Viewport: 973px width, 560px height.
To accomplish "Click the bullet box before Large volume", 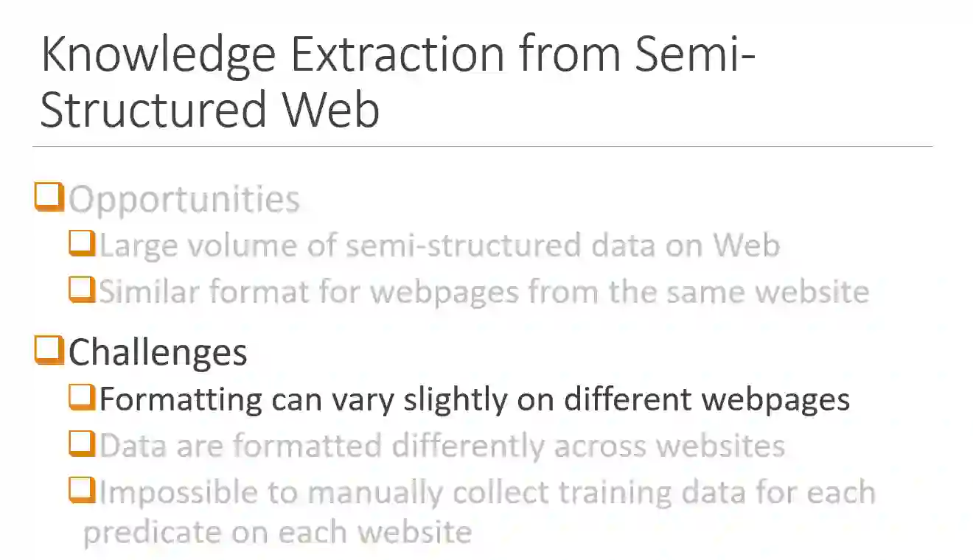I will pyautogui.click(x=82, y=244).
